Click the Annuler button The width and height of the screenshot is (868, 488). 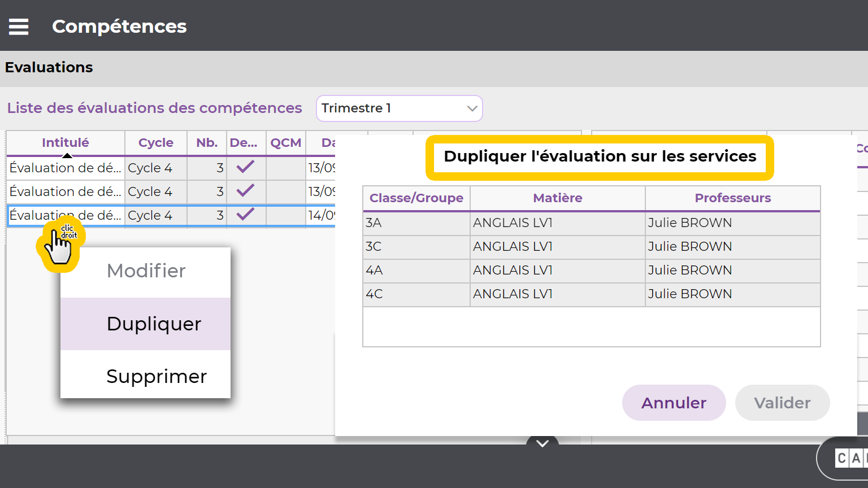pos(674,403)
